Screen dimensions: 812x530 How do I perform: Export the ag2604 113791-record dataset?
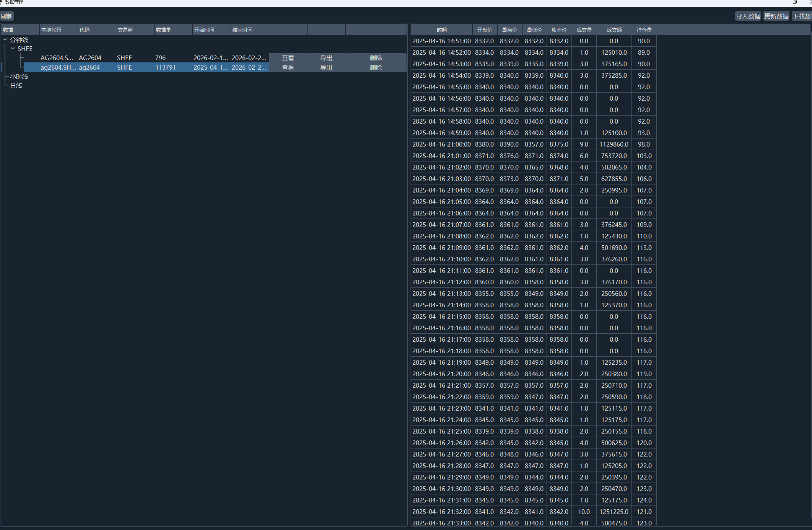pyautogui.click(x=326, y=67)
